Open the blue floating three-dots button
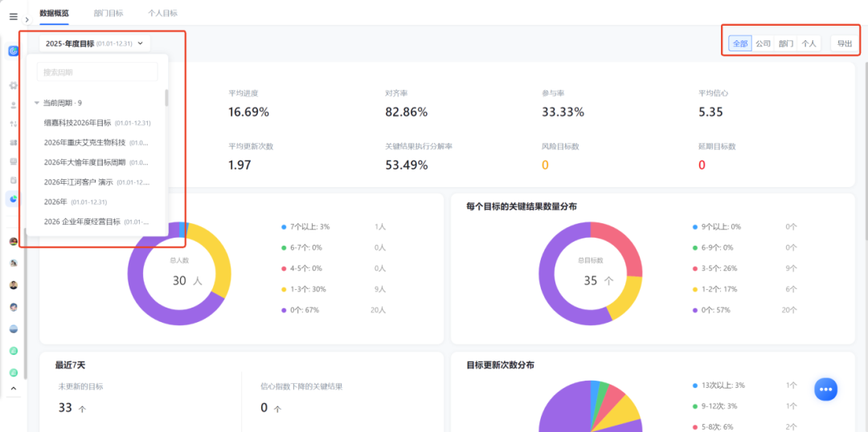Screen dimensions: 868x432 coord(825,389)
